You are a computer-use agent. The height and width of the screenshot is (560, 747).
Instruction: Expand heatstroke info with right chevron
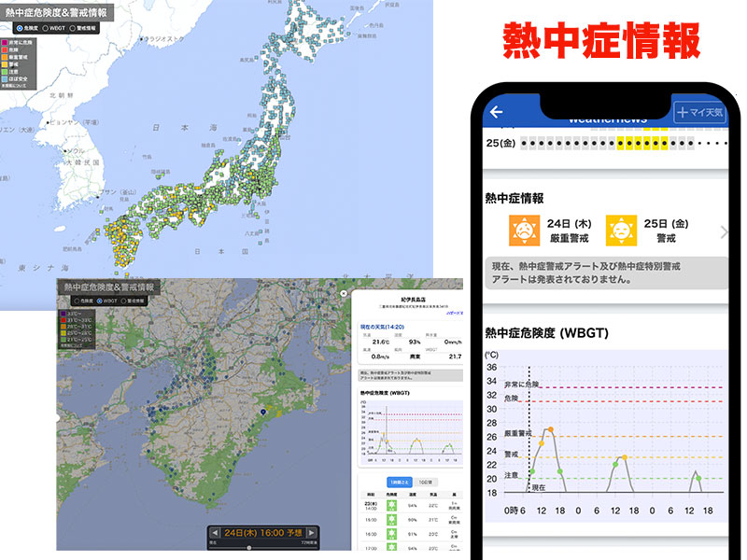[724, 232]
